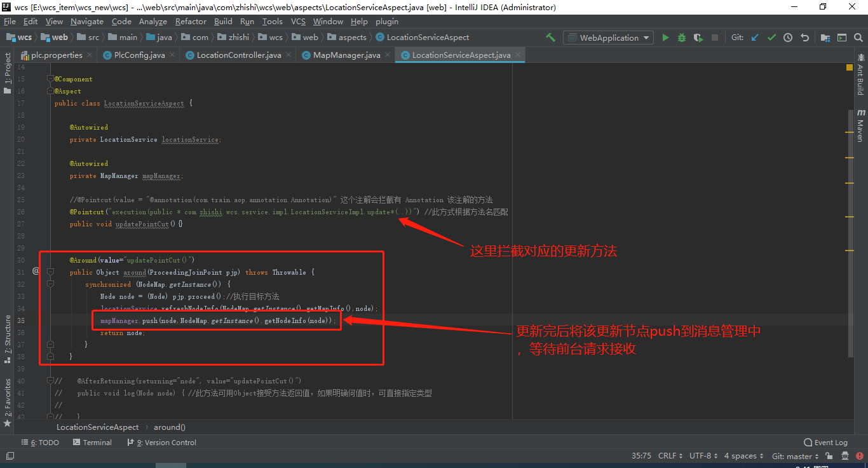Click the Build Project hammer icon
Viewport: 868px width, 468px height.
550,38
